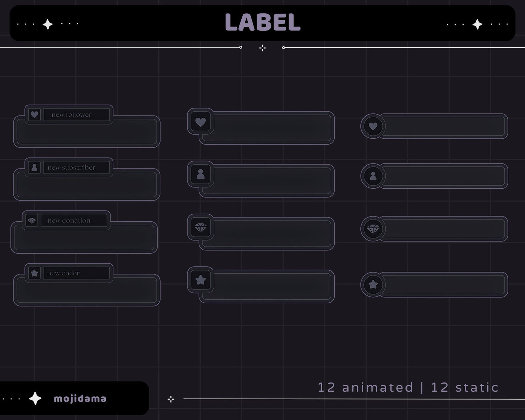
Task: Click the "new subscriber" label text
Action: 72,167
